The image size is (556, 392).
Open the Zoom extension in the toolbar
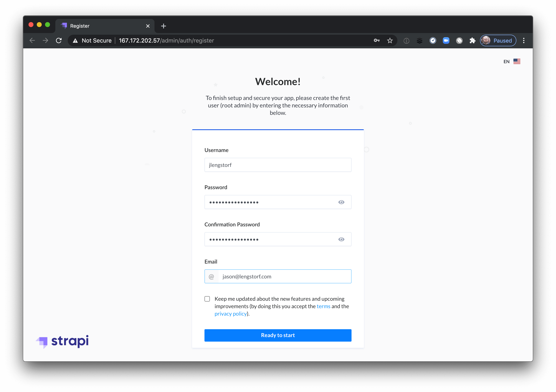pos(446,40)
